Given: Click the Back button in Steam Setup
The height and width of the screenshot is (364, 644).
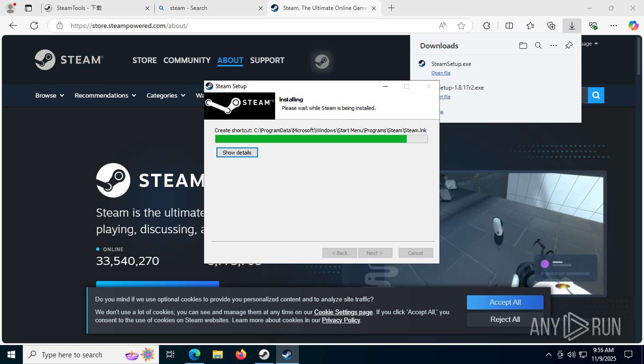Looking at the screenshot, I should 340,253.
